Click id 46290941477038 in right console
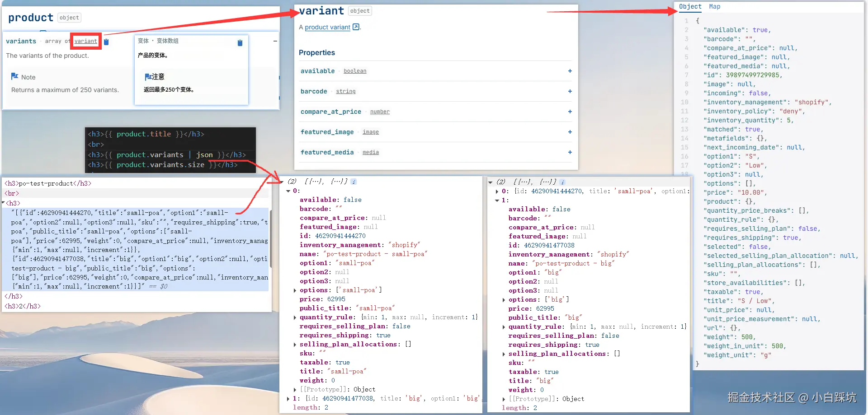The width and height of the screenshot is (868, 415). tap(542, 245)
